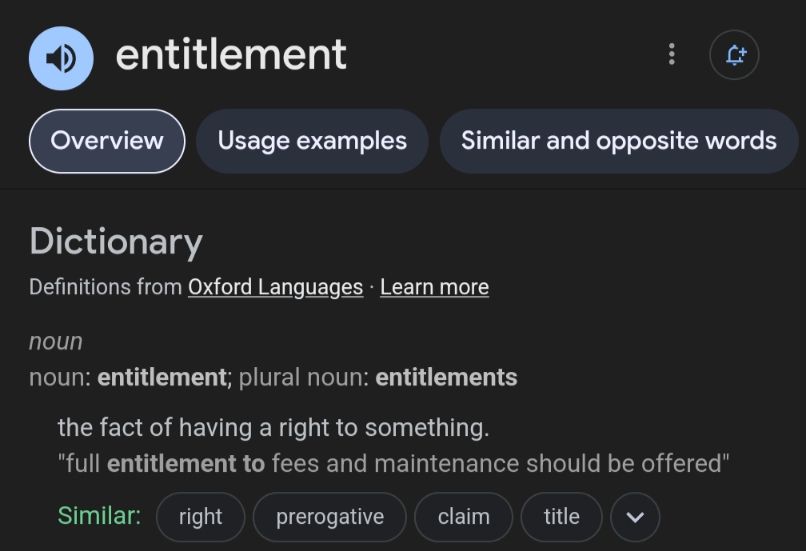Tap the bell alert notification icon

pos(734,54)
